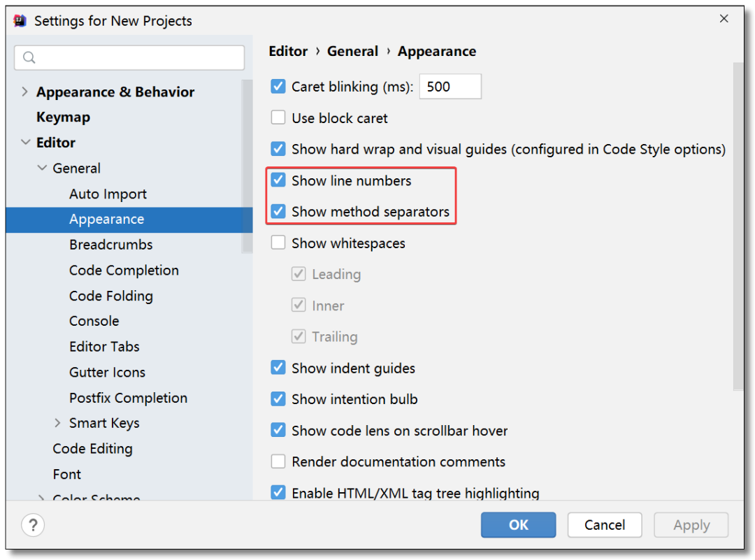Expand Appearance & Behavior section
This screenshot has height=560, width=755.
24,92
